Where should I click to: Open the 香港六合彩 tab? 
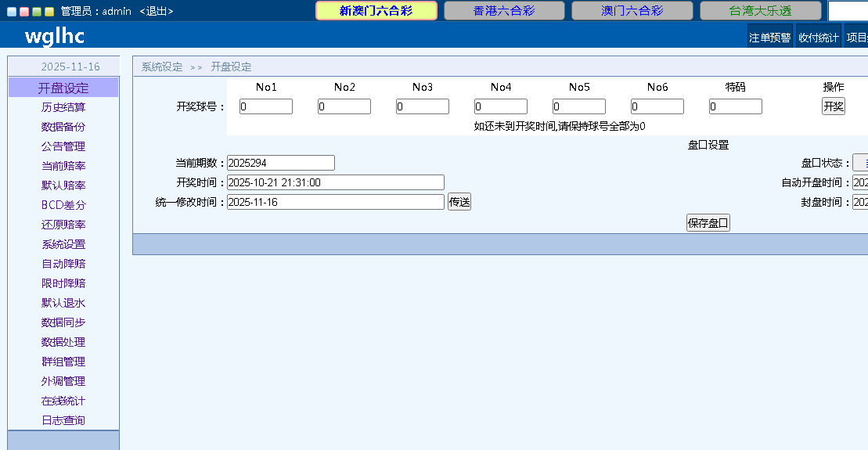[x=504, y=11]
